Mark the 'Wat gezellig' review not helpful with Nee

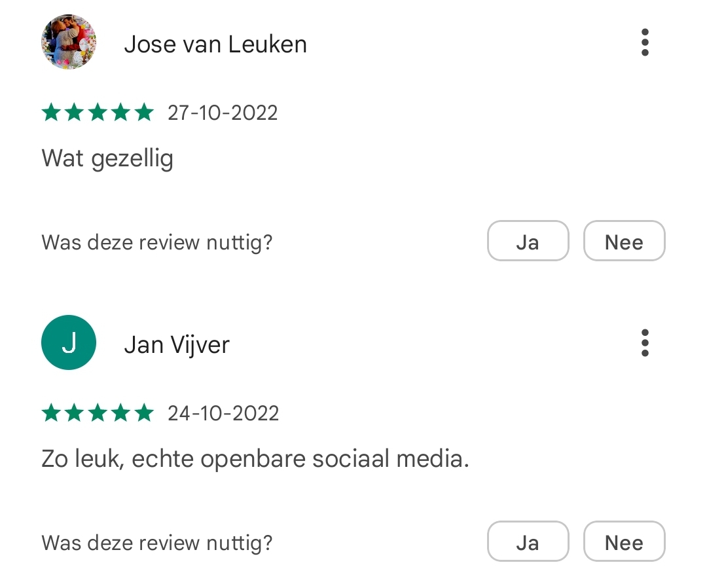(624, 241)
